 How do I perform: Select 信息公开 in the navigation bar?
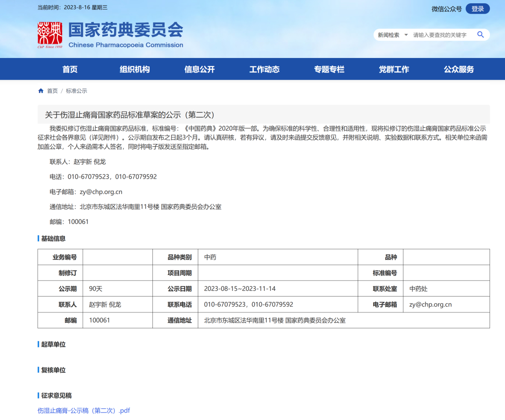pyautogui.click(x=200, y=69)
